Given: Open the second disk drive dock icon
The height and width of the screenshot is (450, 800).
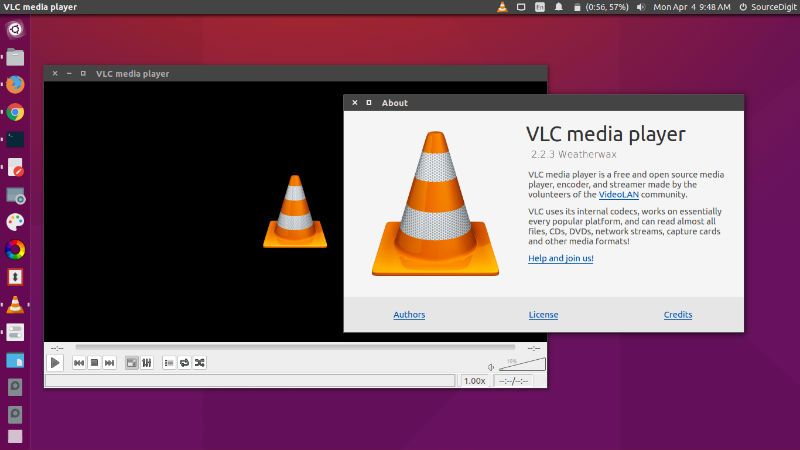Looking at the screenshot, I should pos(15,414).
